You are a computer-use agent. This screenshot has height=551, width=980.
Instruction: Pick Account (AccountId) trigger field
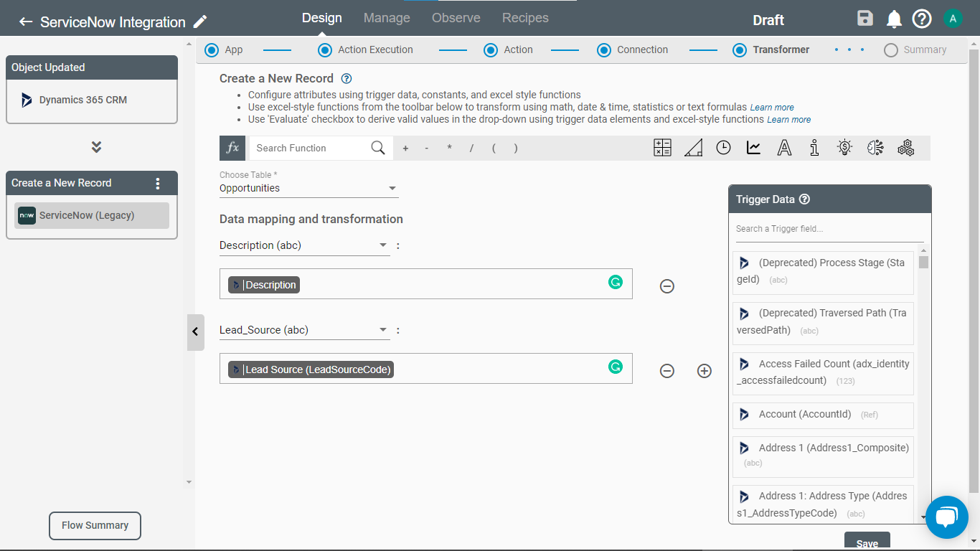823,415
